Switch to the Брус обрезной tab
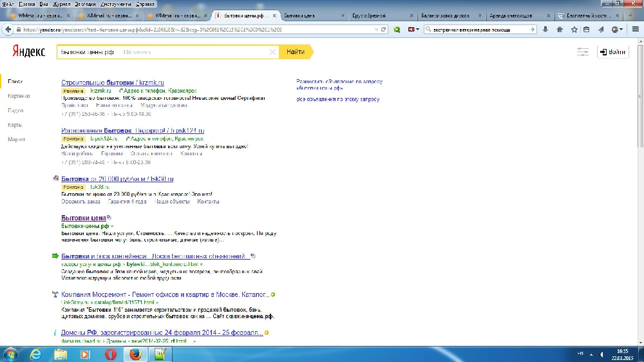 click(383, 15)
